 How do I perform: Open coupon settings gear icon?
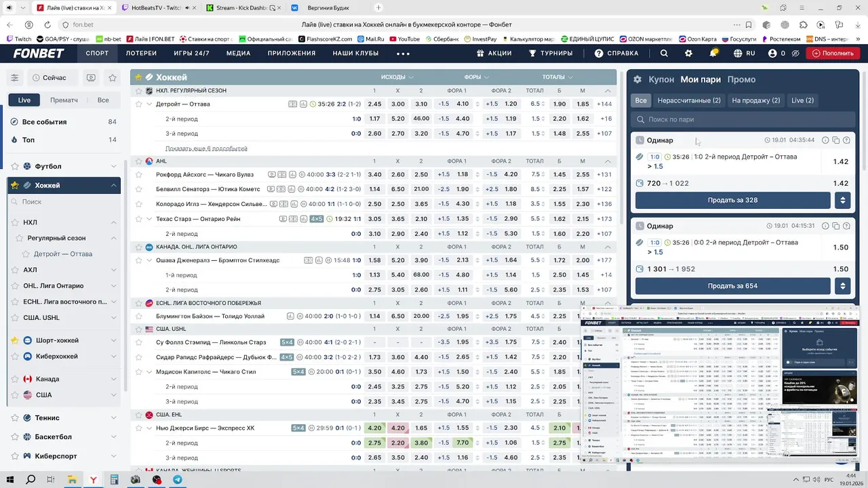coord(637,79)
